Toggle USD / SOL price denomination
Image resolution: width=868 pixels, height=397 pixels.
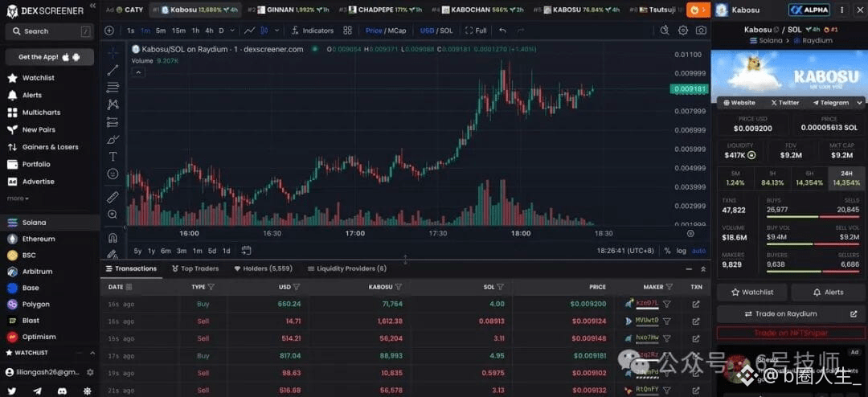click(436, 31)
